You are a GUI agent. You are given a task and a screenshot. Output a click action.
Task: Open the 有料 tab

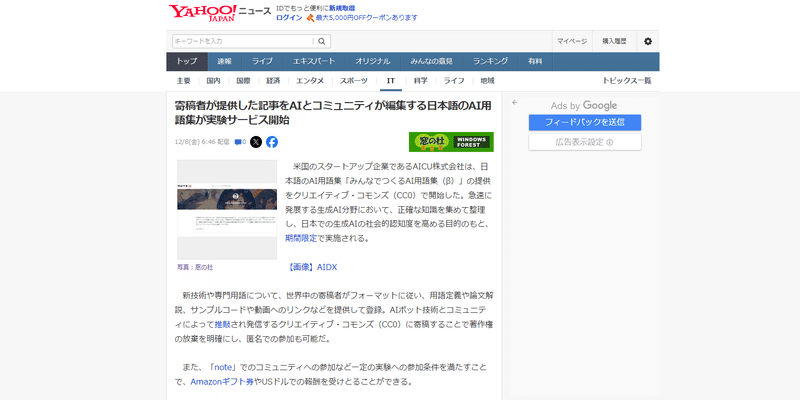(x=535, y=61)
